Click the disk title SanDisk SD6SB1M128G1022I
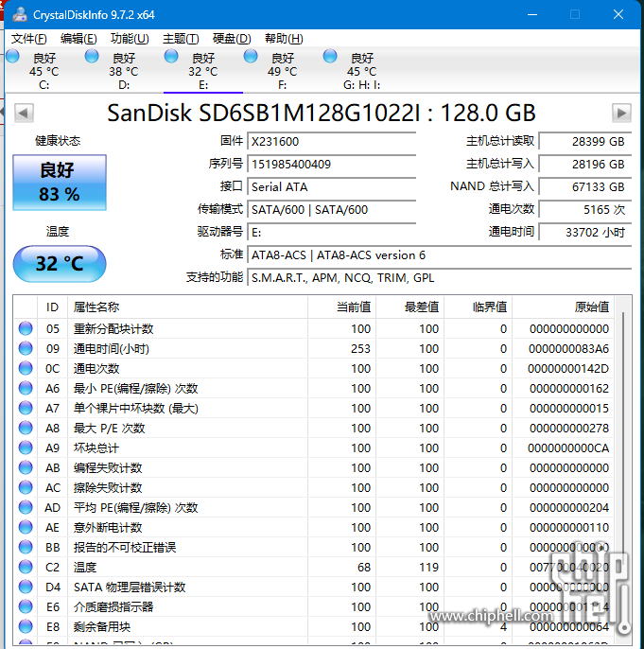The image size is (644, 649). pos(322,113)
